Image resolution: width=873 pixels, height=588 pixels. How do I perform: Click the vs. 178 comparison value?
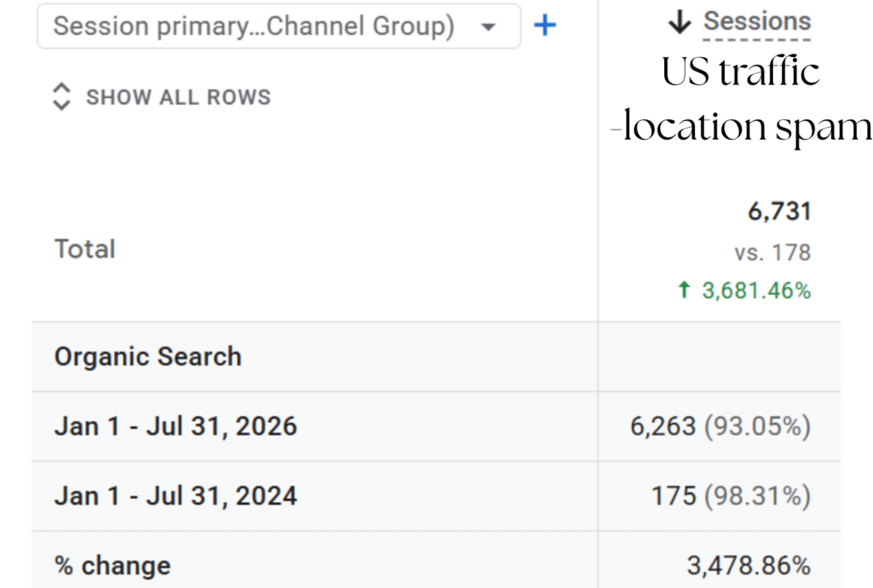[x=772, y=252]
